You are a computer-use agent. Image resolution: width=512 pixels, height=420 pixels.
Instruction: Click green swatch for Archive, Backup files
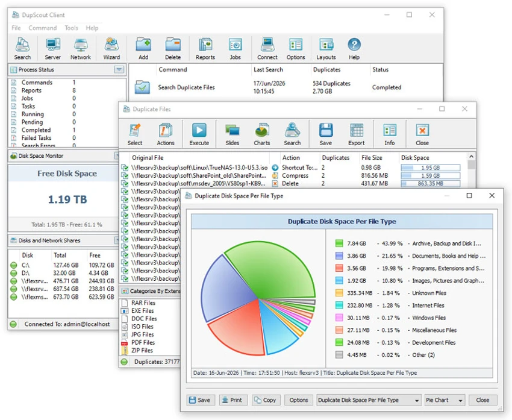coord(339,243)
